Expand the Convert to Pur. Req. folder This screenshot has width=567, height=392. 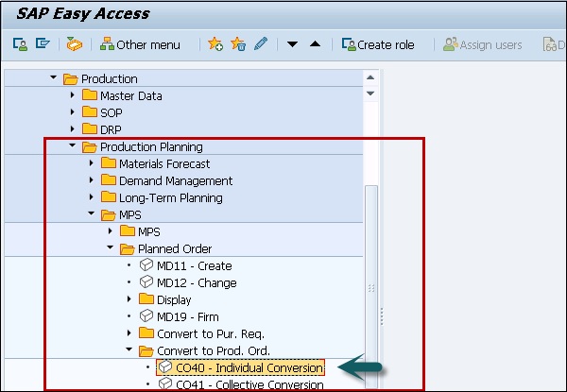(129, 333)
